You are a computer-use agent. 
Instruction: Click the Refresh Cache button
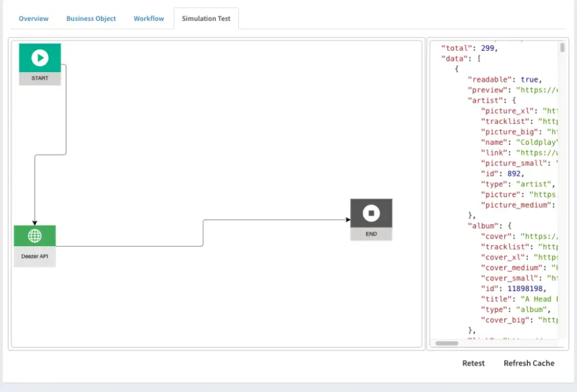pyautogui.click(x=529, y=363)
